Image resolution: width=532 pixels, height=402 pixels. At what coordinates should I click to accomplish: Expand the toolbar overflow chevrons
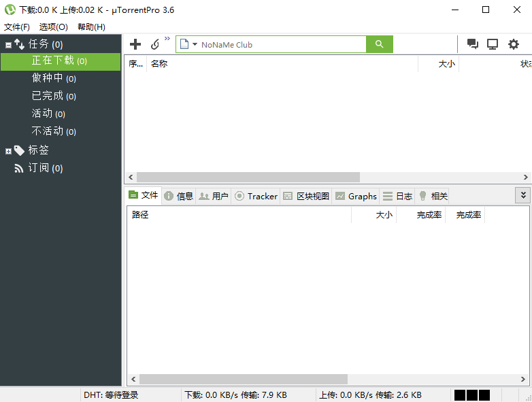(167, 38)
